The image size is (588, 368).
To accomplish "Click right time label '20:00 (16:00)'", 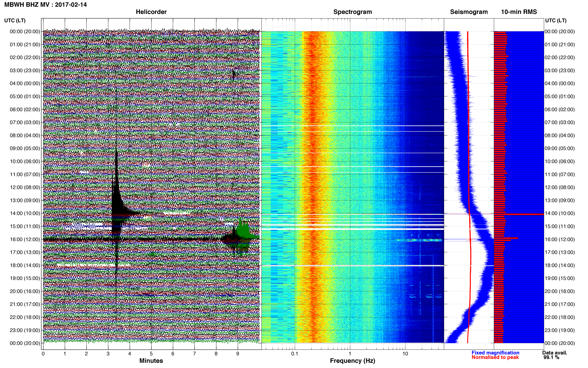I will coord(560,291).
